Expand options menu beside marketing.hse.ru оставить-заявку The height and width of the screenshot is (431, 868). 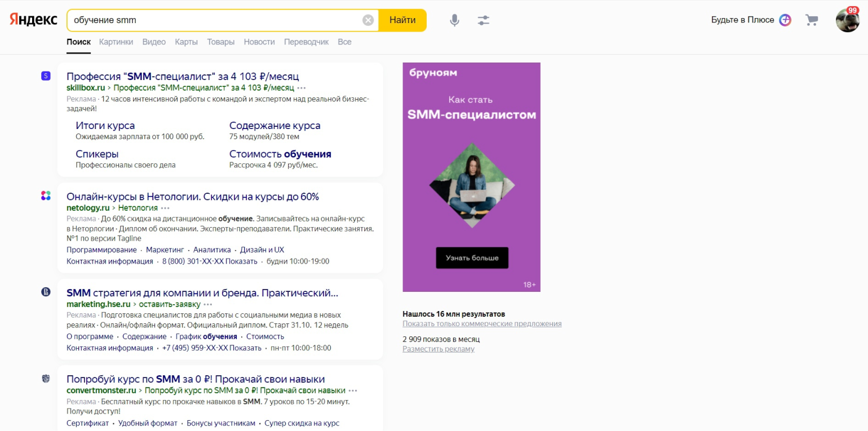click(208, 304)
